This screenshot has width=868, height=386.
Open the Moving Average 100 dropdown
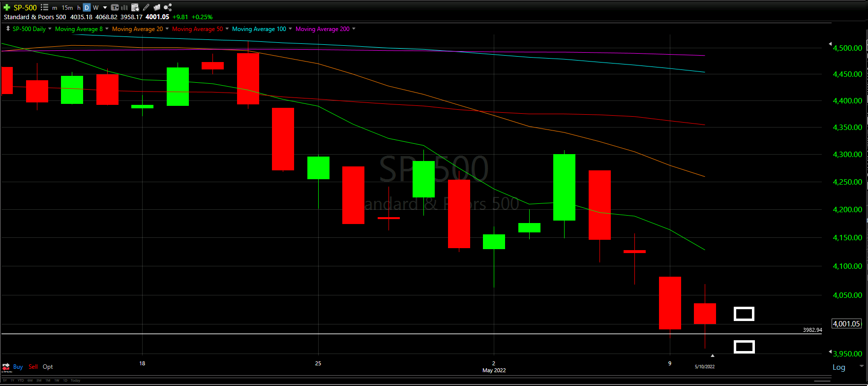(x=290, y=29)
